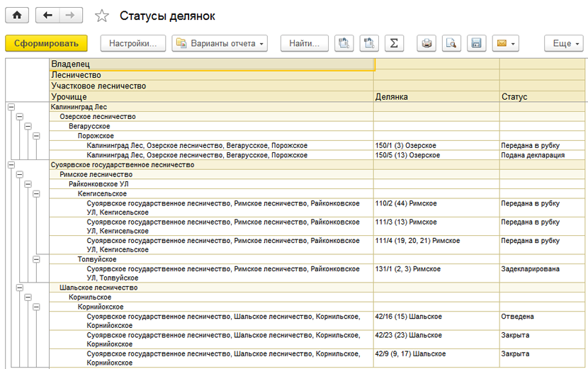Open print preview with the magnifier icon
Screen dimensions: 588x369
pyautogui.click(x=451, y=43)
